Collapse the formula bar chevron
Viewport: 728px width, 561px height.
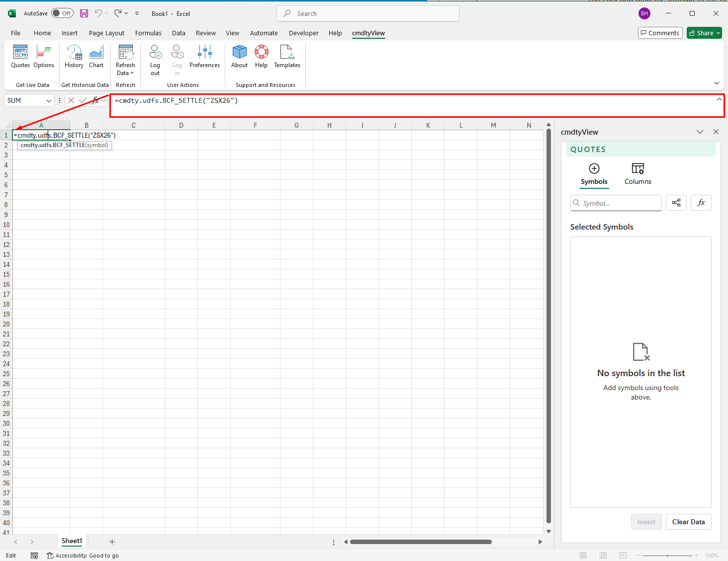[x=719, y=99]
